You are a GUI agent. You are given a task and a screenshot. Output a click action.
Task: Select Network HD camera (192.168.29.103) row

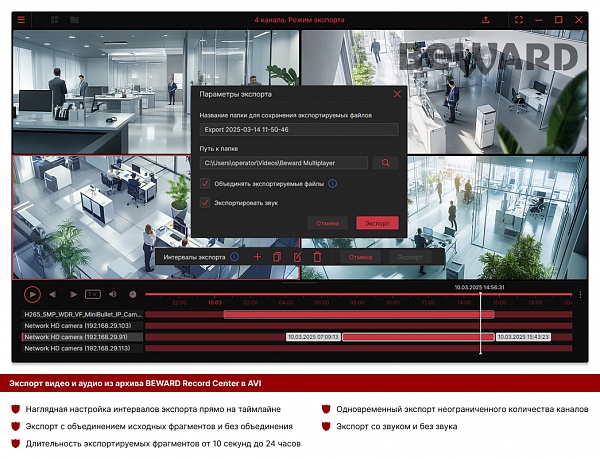(83, 326)
